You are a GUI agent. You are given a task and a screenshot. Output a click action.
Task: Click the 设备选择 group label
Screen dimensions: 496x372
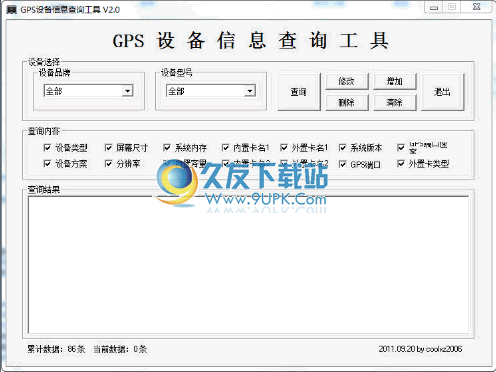pos(43,62)
